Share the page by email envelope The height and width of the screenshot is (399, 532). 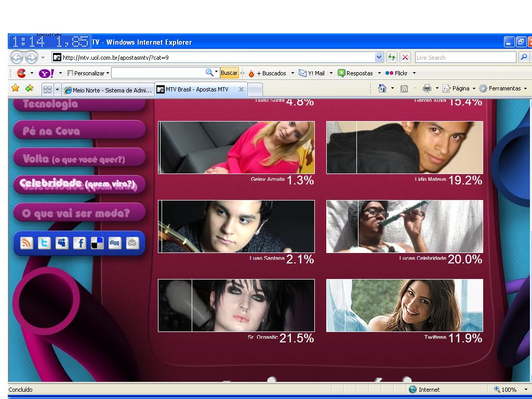pos(132,243)
